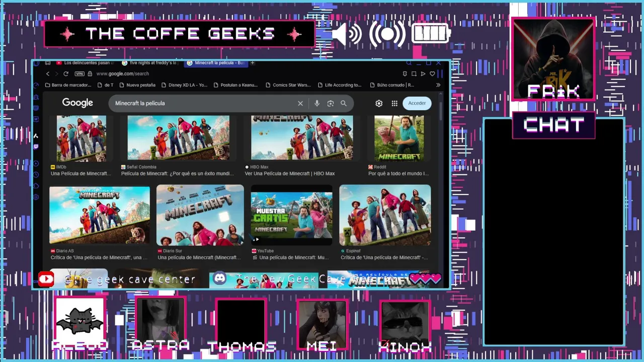Open 'Postulan a Keanu...' bookmark
644x362 pixels.
(236, 85)
